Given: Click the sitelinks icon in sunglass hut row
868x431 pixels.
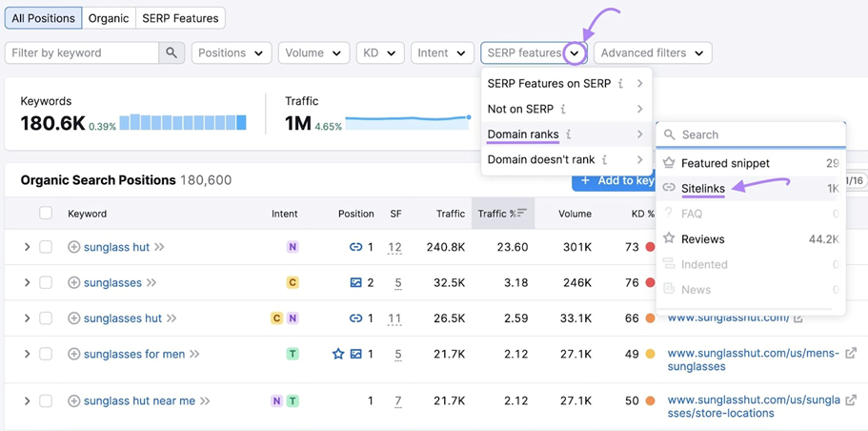Looking at the screenshot, I should (355, 247).
